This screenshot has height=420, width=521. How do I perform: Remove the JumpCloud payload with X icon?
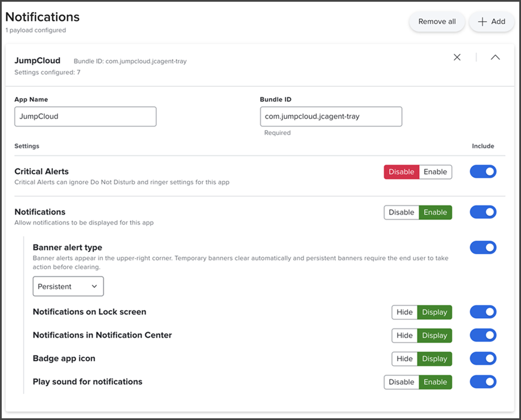[457, 58]
